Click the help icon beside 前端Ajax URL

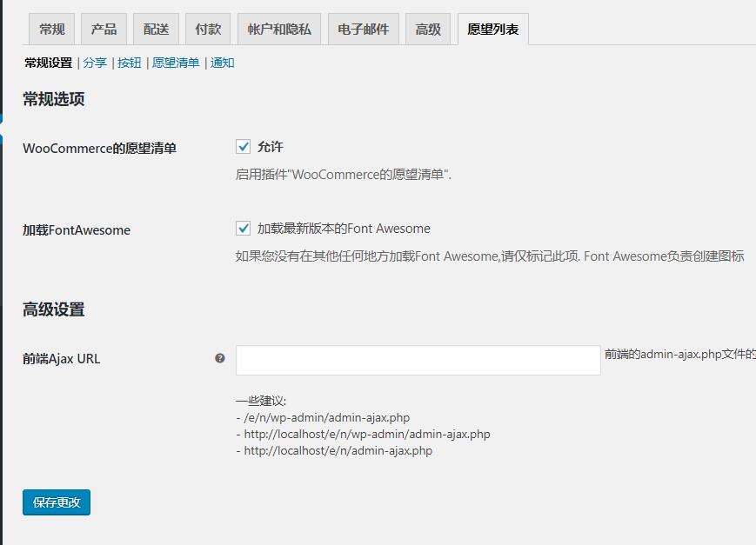click(x=220, y=358)
